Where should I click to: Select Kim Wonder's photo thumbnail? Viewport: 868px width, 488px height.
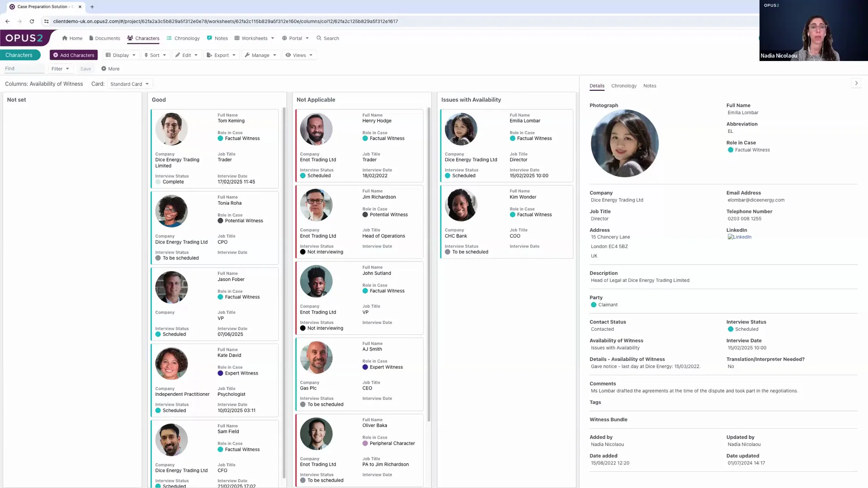[461, 205]
